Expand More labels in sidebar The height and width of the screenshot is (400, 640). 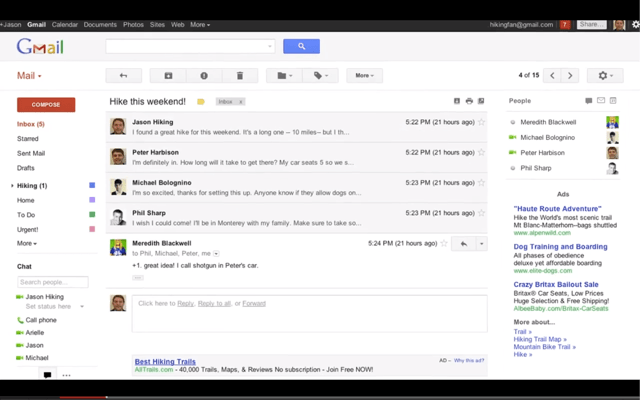click(27, 243)
